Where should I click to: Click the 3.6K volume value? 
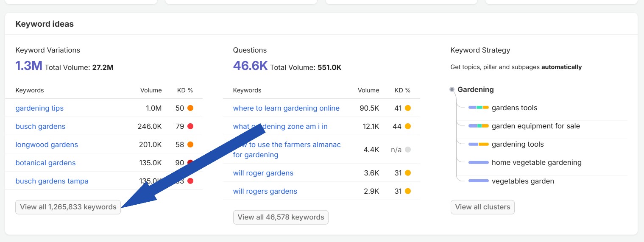[371, 173]
